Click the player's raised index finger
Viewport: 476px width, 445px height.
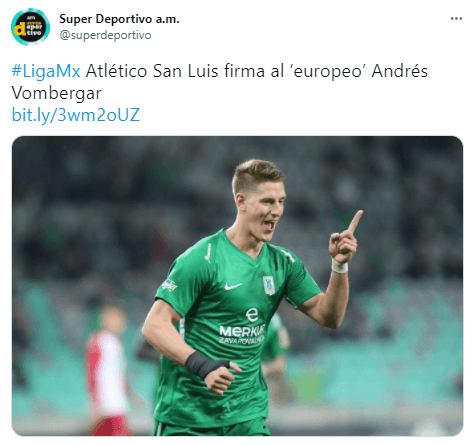pyautogui.click(x=355, y=221)
